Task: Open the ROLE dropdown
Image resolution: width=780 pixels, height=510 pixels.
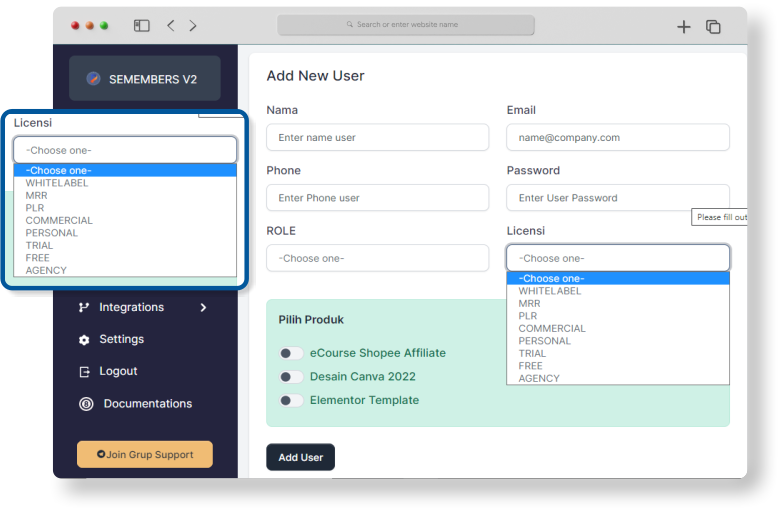Action: [377, 258]
